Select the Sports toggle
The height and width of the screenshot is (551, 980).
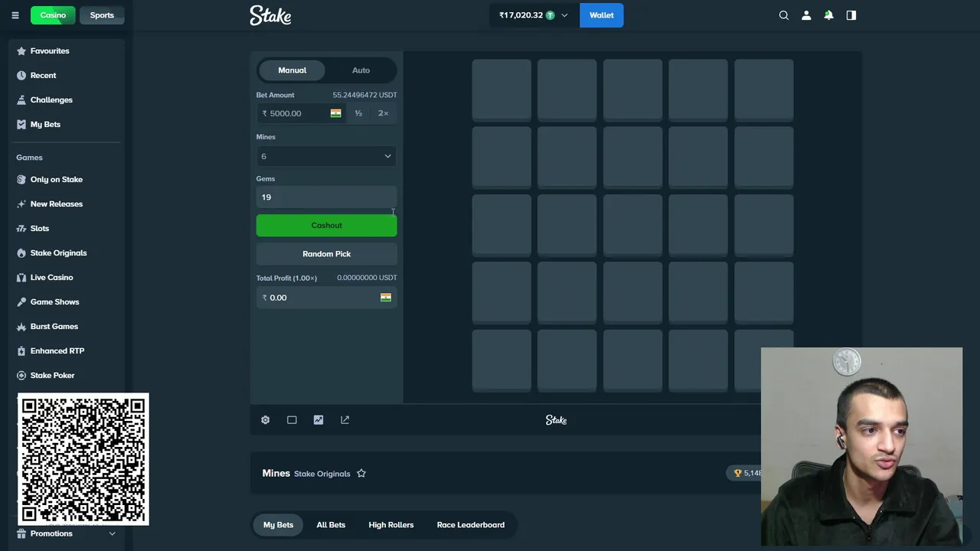pyautogui.click(x=102, y=15)
